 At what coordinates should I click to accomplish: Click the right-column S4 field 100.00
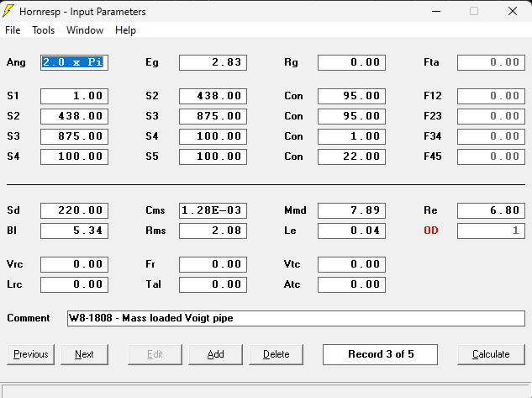[213, 136]
